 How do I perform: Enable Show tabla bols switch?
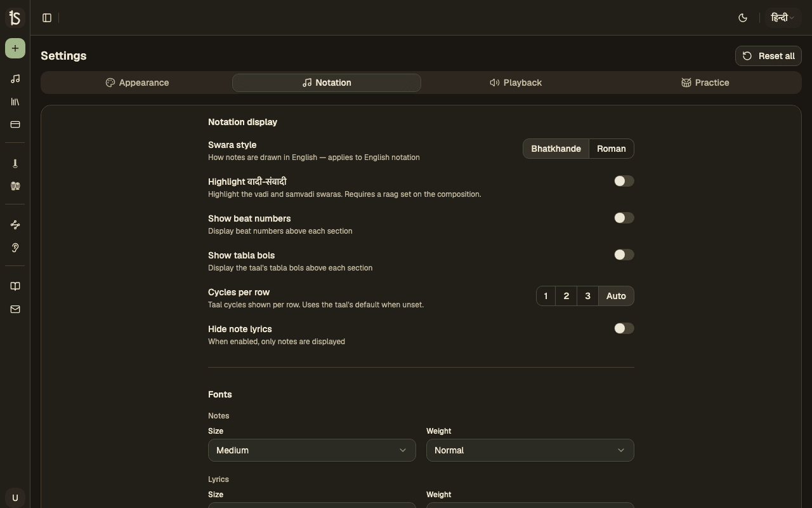[x=624, y=255]
